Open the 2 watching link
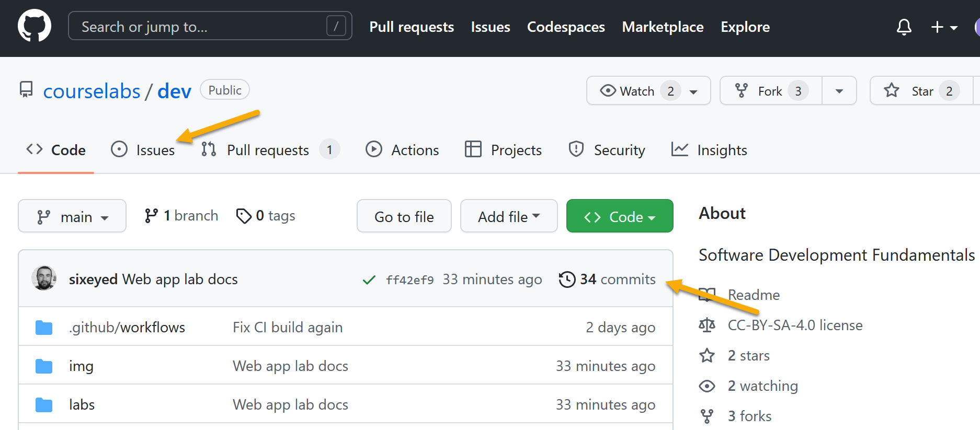 (762, 386)
